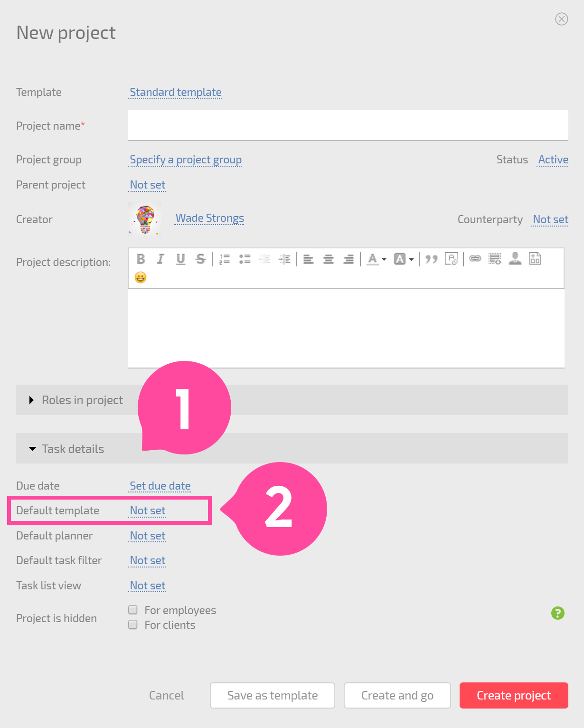584x728 pixels.
Task: Click the Create project button
Action: point(514,695)
